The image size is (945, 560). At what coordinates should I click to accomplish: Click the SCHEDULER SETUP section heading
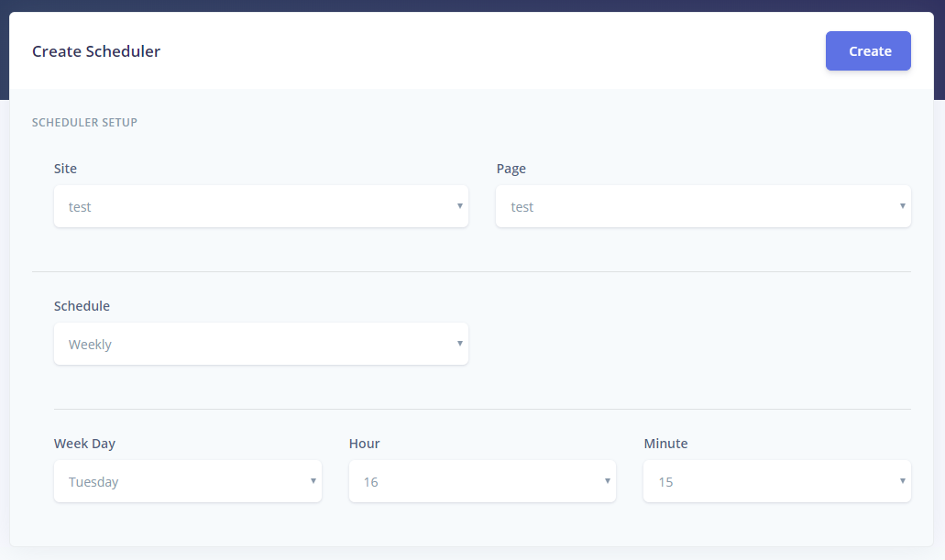(x=84, y=122)
